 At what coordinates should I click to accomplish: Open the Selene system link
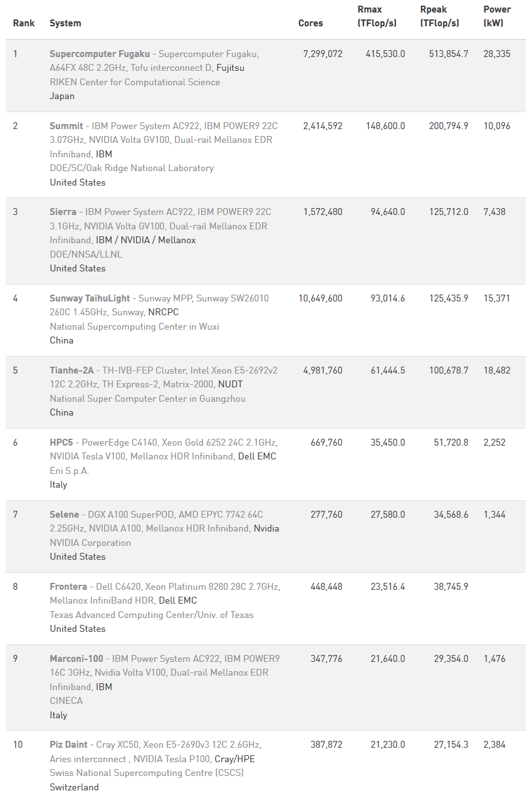[x=65, y=515]
